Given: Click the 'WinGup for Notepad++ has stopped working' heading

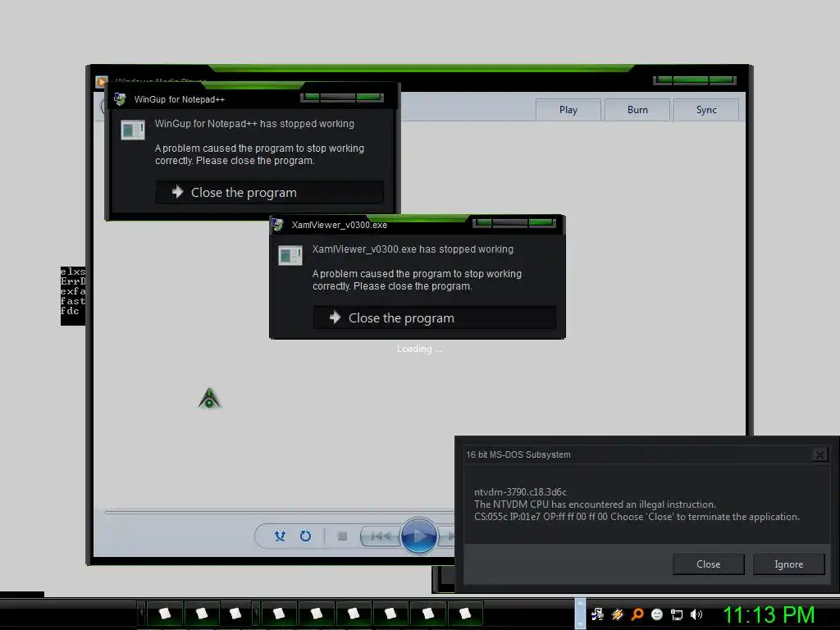Looking at the screenshot, I should coord(254,124).
